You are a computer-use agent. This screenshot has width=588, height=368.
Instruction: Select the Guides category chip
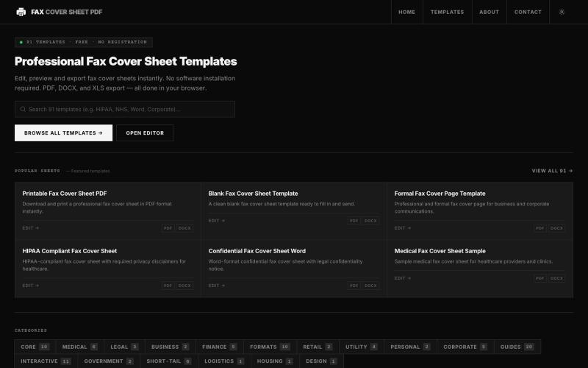coord(517,347)
